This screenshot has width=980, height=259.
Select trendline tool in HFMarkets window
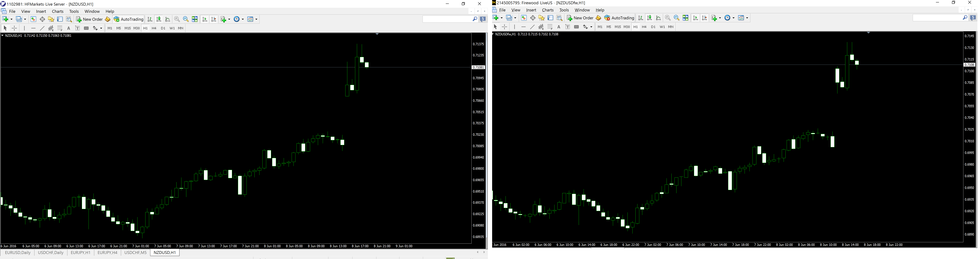pyautogui.click(x=42, y=28)
